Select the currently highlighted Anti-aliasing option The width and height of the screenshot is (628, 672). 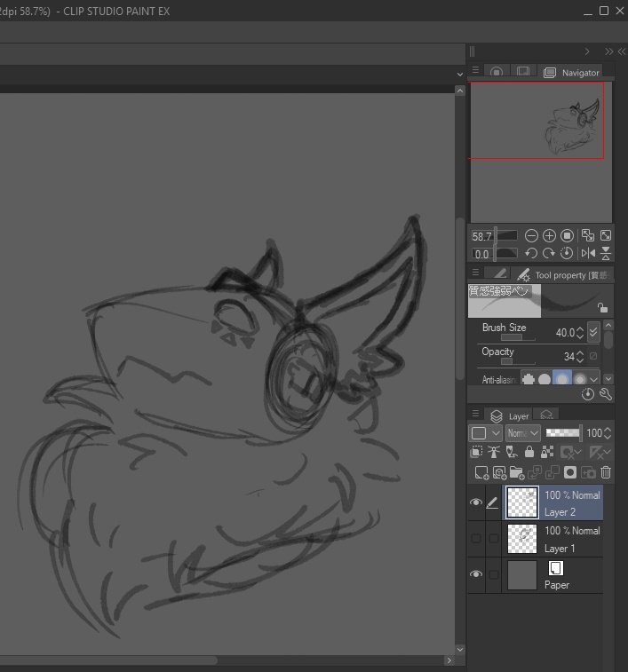pyautogui.click(x=562, y=379)
